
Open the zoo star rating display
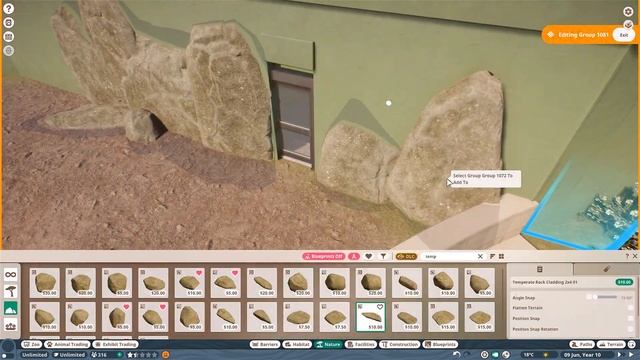point(142,355)
